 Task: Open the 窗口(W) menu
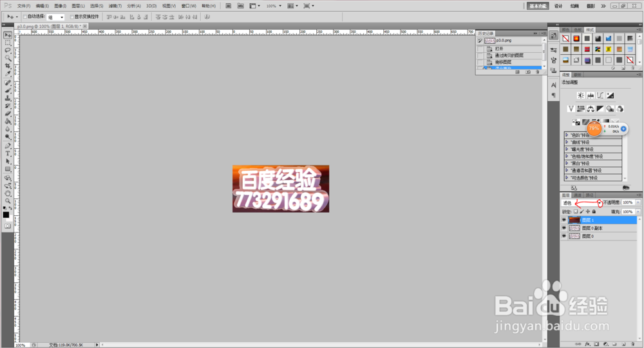189,6
